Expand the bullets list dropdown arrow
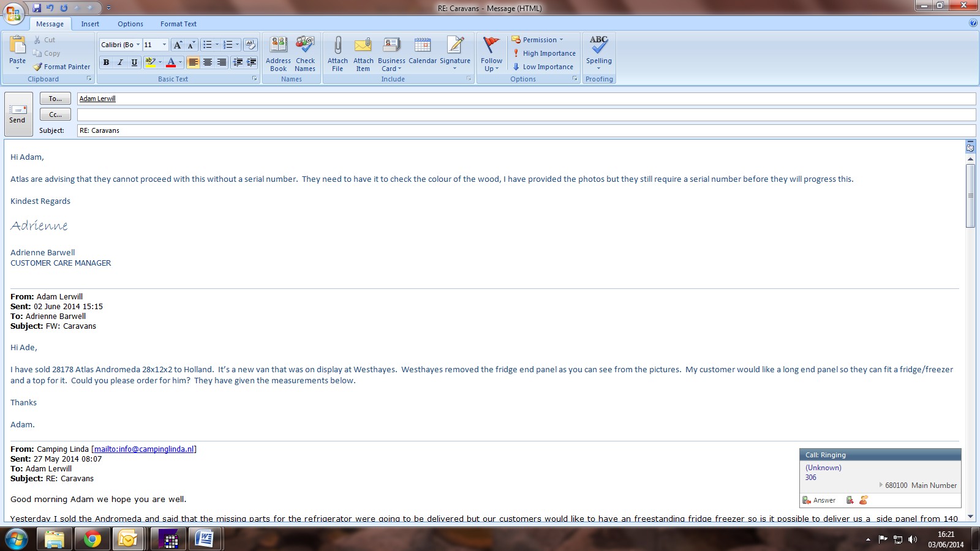The height and width of the screenshot is (551, 980). tap(217, 45)
